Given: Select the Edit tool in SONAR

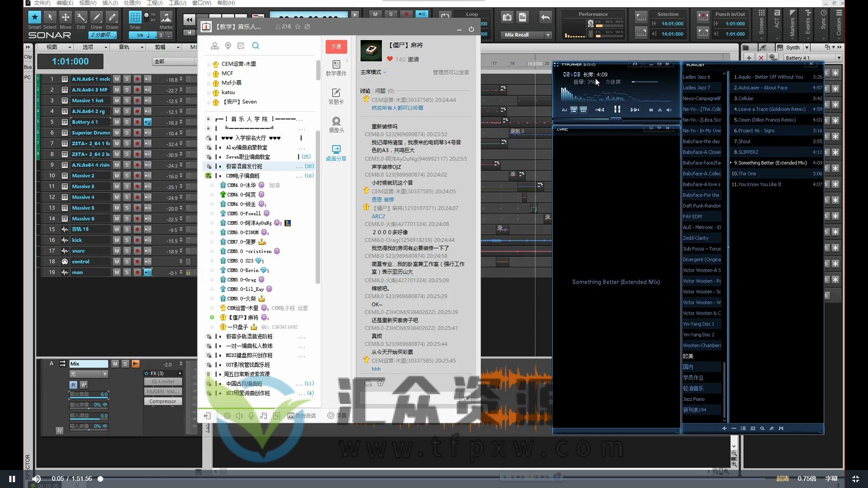Looking at the screenshot, I should [x=81, y=17].
